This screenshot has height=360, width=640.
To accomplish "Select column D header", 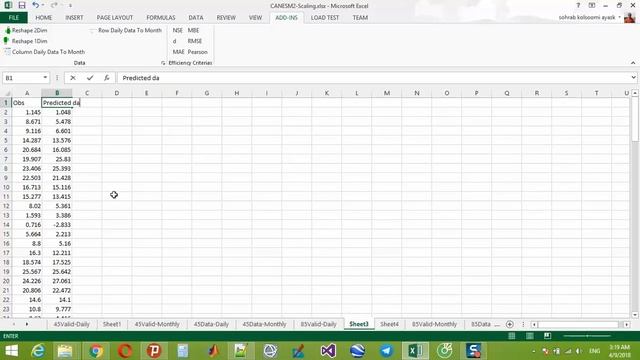I will 117,93.
